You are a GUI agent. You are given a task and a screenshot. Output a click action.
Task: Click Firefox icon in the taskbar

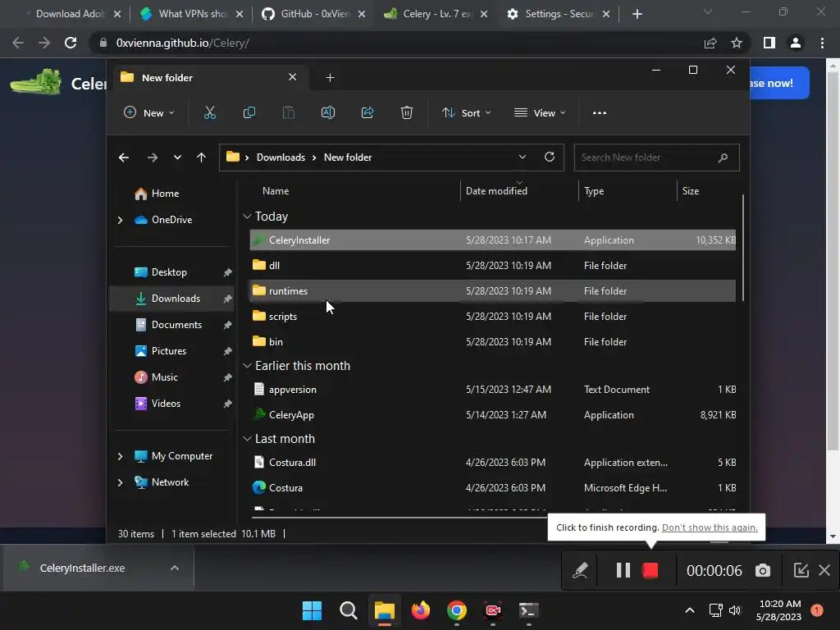click(x=421, y=610)
